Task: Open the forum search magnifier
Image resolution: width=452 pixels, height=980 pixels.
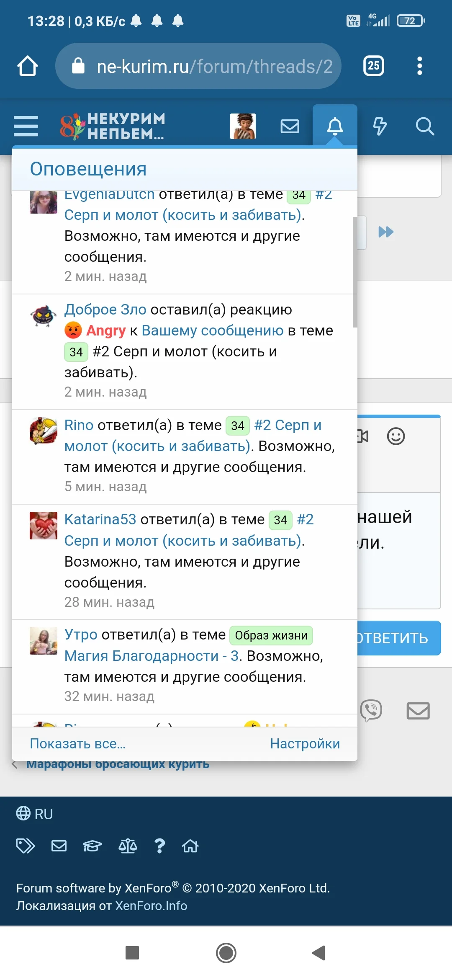Action: coord(425,126)
